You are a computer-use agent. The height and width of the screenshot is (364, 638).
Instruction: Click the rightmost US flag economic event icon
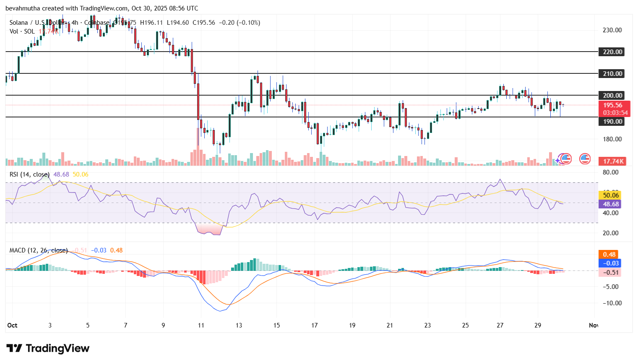tap(585, 159)
